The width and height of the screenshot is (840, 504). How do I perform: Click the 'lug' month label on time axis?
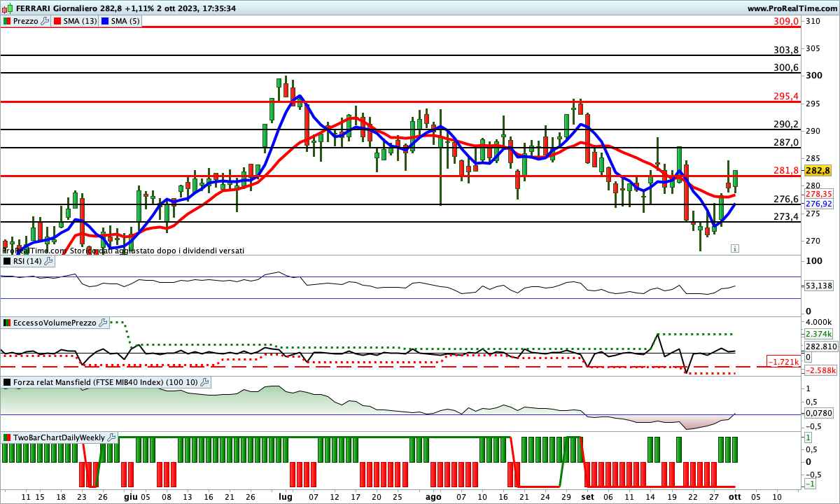pos(285,497)
